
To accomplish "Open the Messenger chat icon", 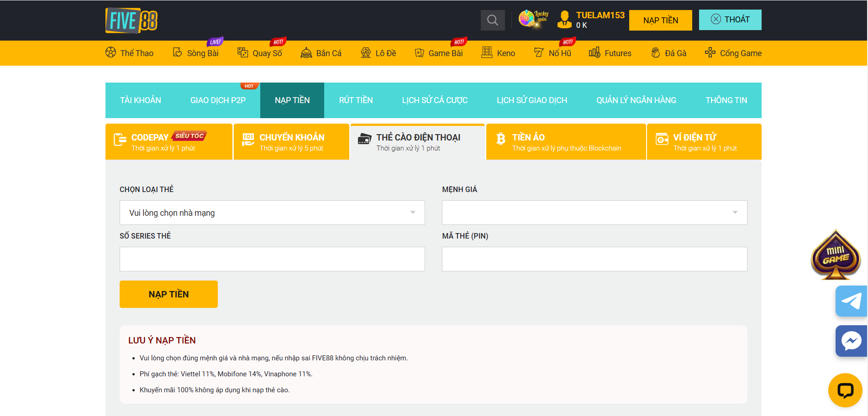I will pyautogui.click(x=851, y=341).
